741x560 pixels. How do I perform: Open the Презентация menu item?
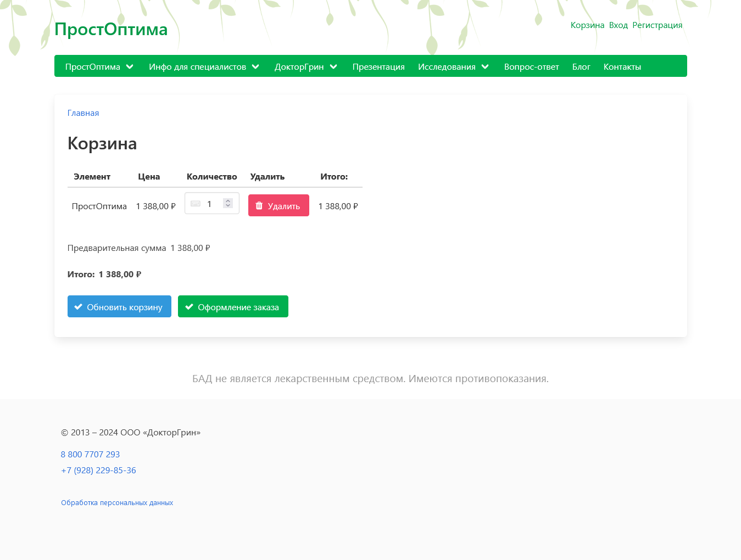(378, 66)
